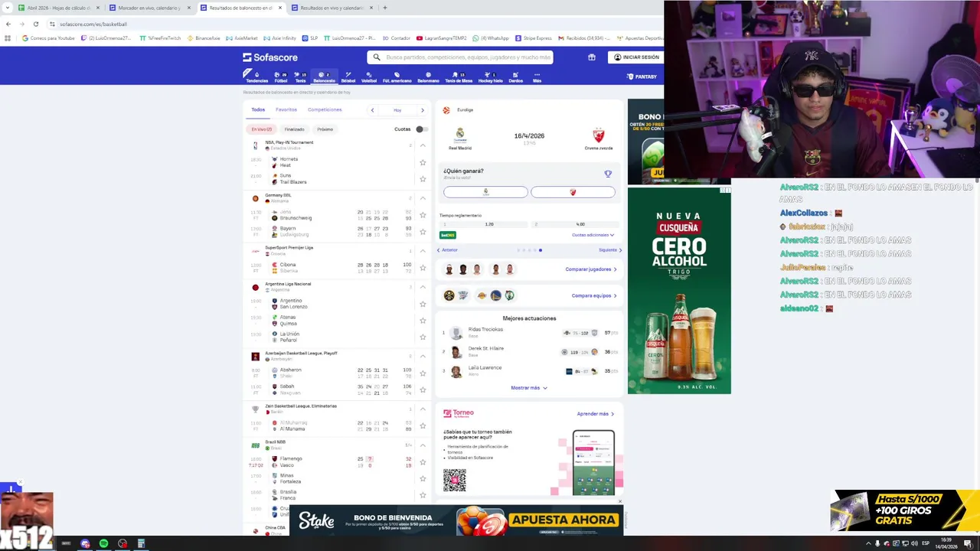Click the APUESTA AHORA Stake banner
This screenshot has width=980, height=551.
click(x=563, y=520)
